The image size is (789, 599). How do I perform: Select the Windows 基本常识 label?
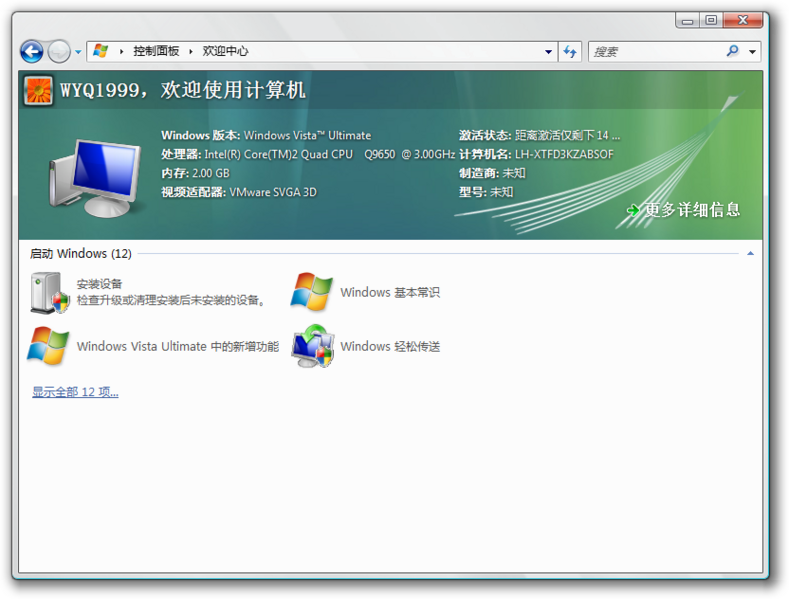point(390,292)
